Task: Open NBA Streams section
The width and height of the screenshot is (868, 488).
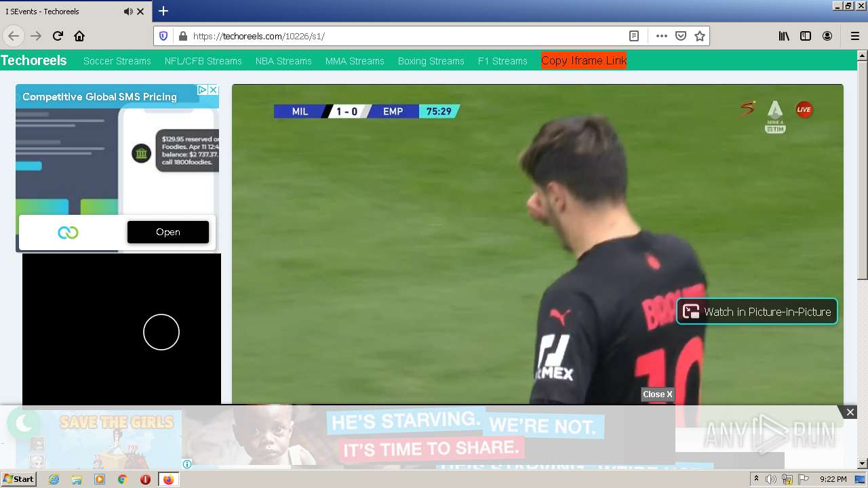Action: (x=283, y=61)
